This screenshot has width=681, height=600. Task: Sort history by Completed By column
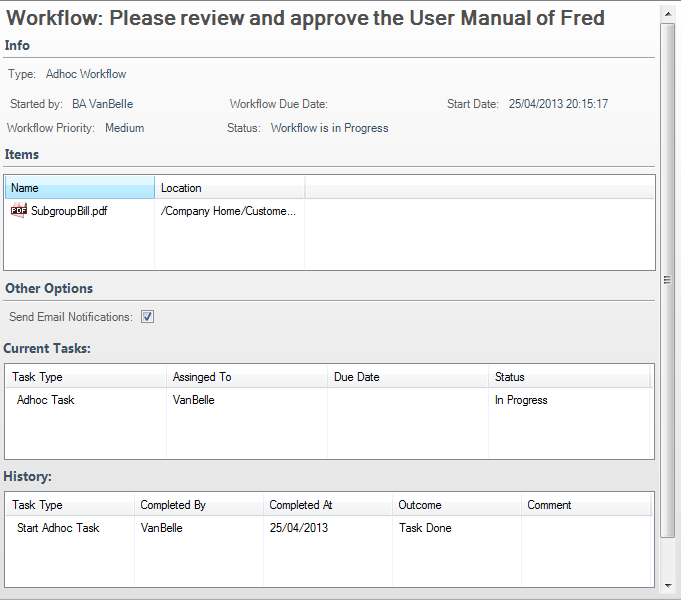point(198,505)
